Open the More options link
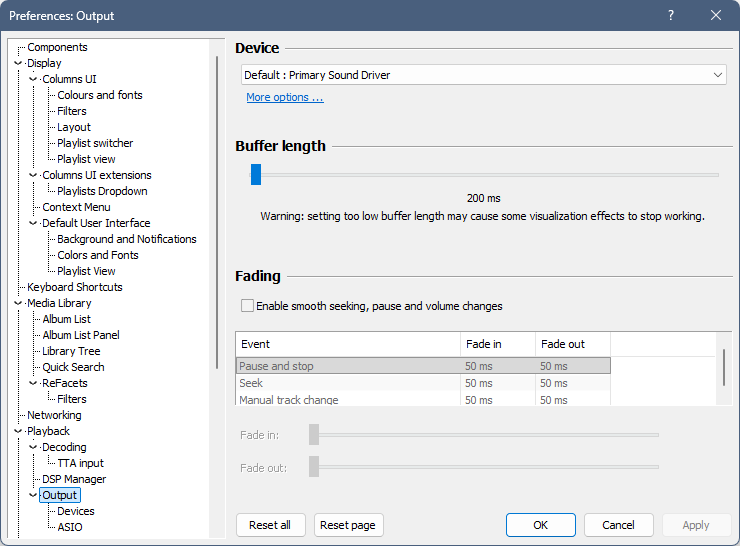 coord(285,98)
